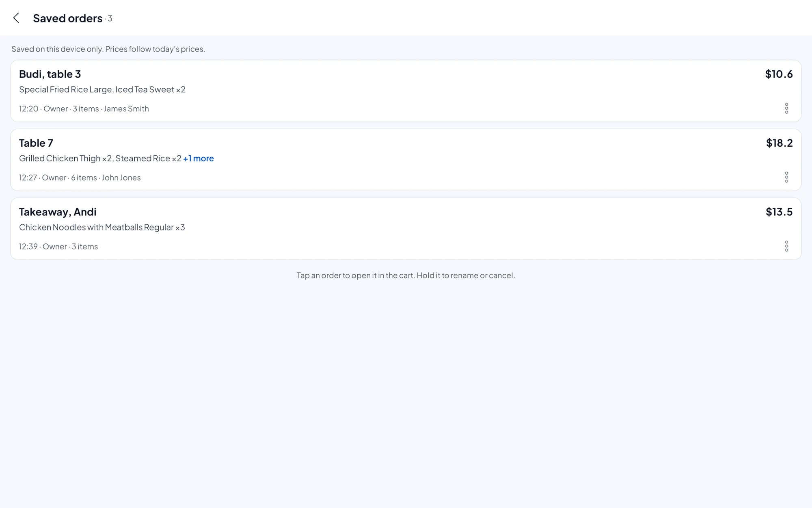Click the 'Tap an order to open' hint
Image resolution: width=812 pixels, height=508 pixels.
(406, 276)
